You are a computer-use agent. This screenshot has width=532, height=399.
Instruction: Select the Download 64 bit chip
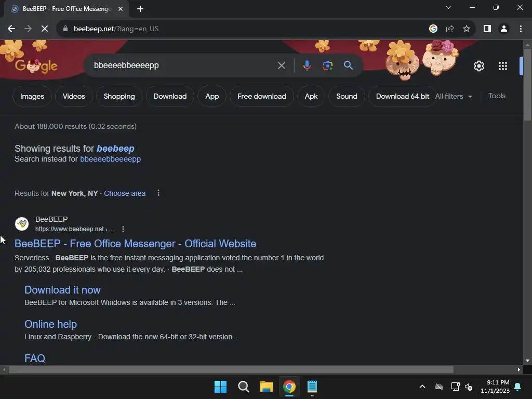(403, 96)
